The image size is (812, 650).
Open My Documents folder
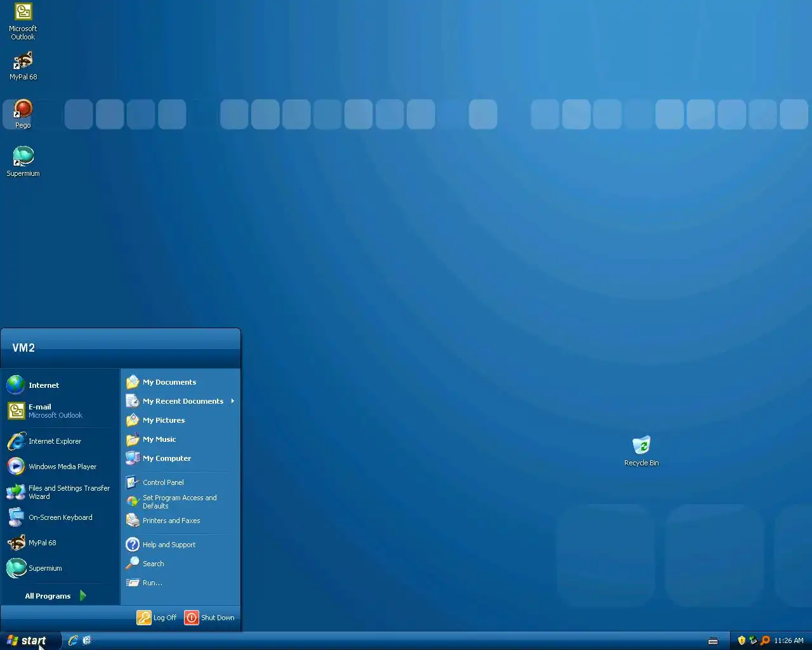coord(180,382)
